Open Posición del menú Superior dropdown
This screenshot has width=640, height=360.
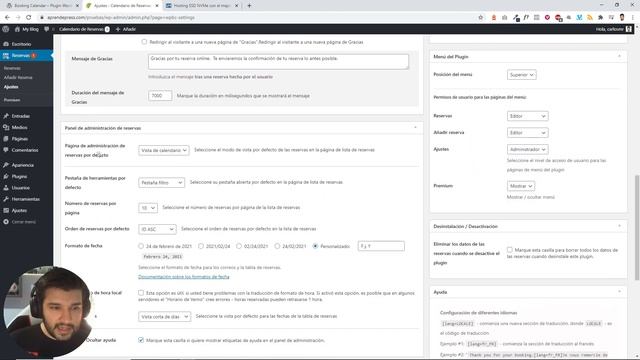(x=522, y=75)
